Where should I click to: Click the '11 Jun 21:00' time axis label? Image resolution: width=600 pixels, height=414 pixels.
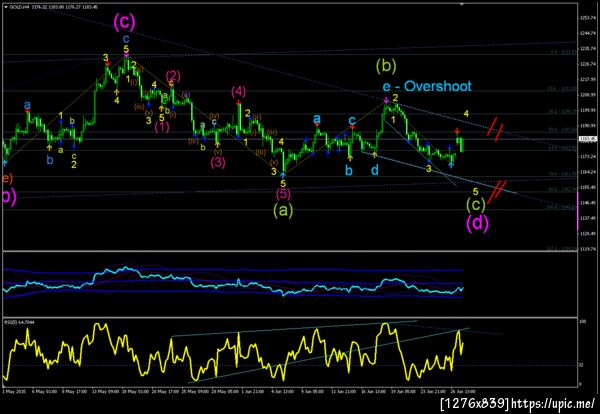point(344,392)
